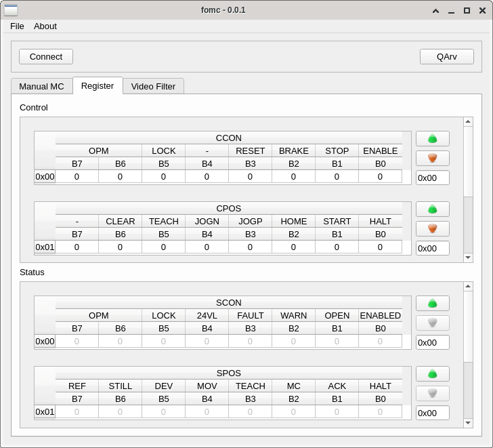Click the CCON table title header
Image resolution: width=493 pixels, height=448 pixels.
click(x=229, y=138)
